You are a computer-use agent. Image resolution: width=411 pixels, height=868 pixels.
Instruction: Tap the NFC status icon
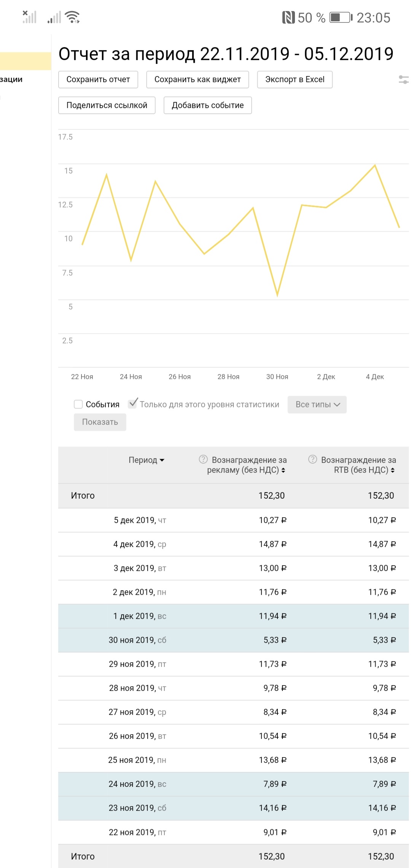(x=288, y=18)
